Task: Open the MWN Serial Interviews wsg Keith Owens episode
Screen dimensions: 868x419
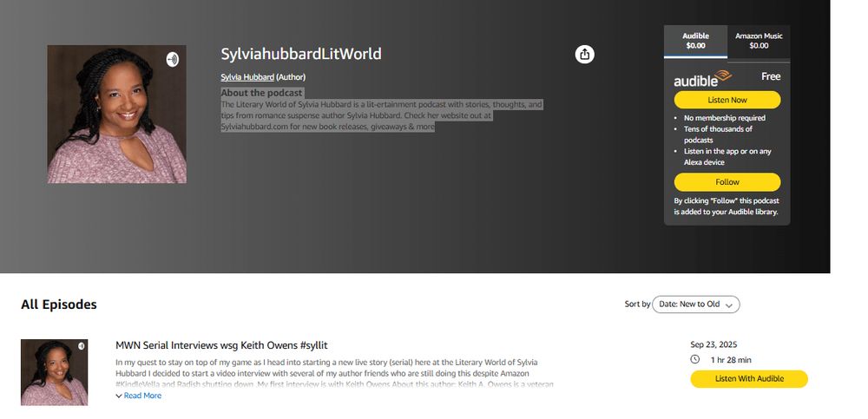Action: [x=221, y=345]
